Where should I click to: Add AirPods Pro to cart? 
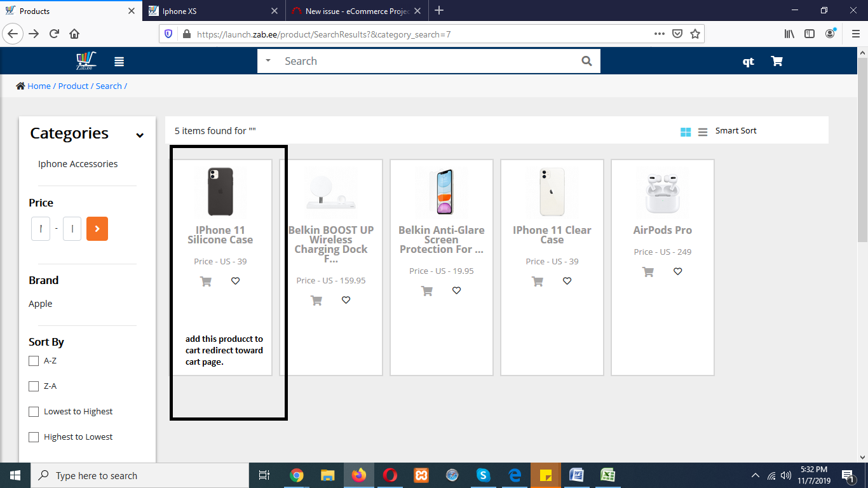(648, 271)
